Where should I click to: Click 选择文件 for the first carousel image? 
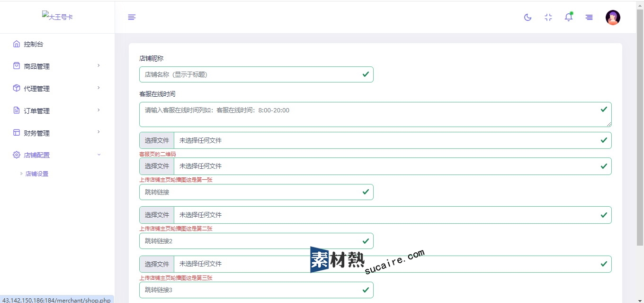(x=157, y=166)
